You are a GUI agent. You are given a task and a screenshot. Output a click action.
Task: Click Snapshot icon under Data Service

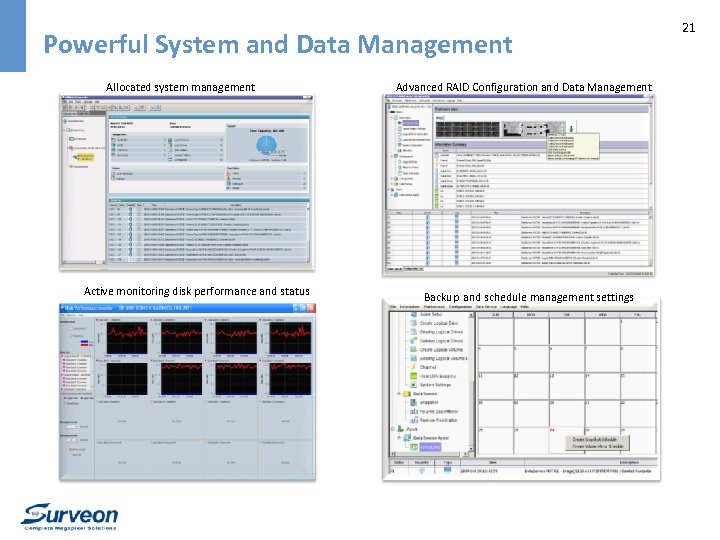pos(413,402)
